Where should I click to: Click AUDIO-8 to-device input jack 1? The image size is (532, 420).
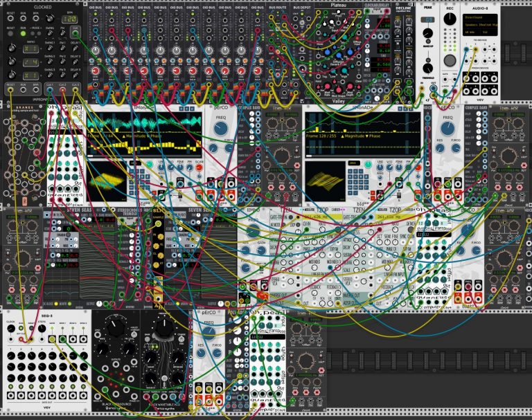coord(466,50)
